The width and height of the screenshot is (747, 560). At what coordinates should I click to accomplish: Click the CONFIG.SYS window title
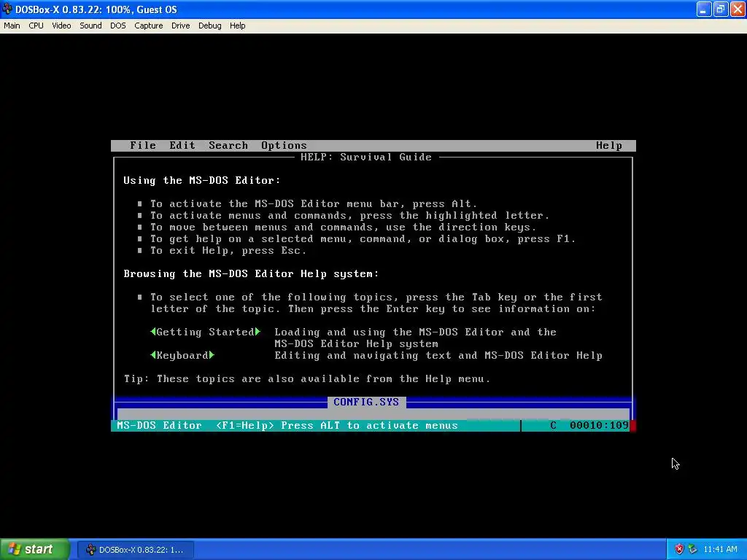pos(366,402)
